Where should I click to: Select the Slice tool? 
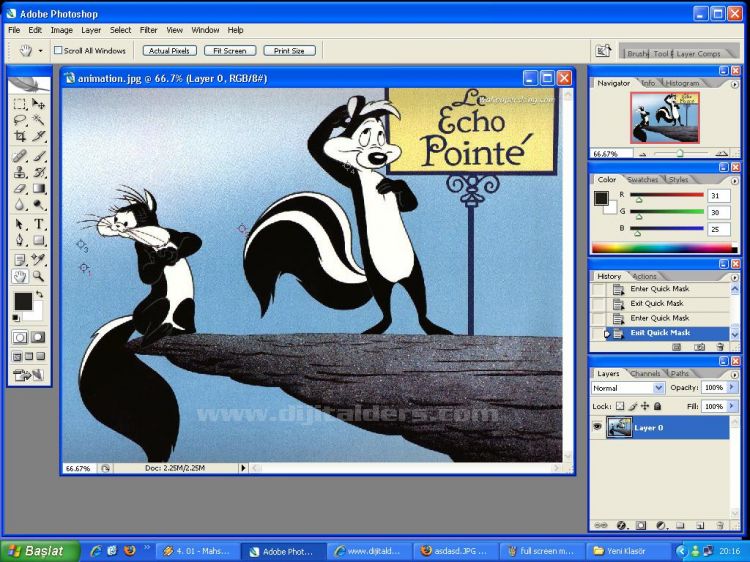click(38, 136)
